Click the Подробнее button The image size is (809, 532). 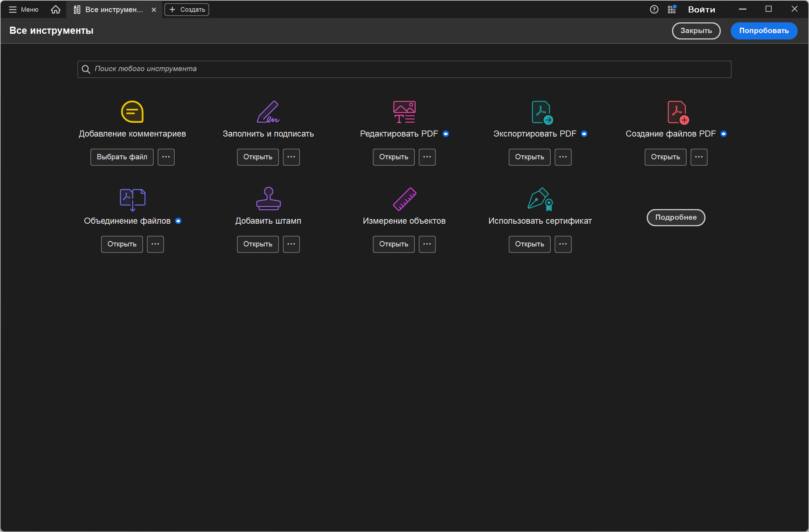click(676, 217)
